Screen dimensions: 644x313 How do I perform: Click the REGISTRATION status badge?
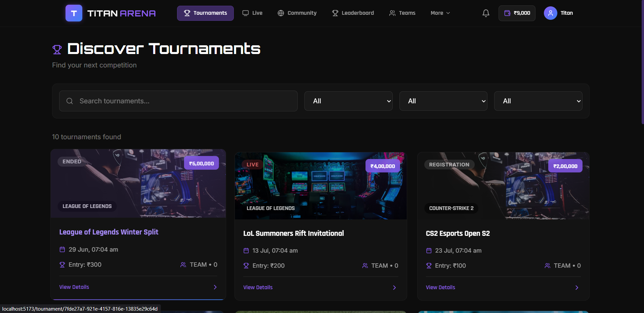[449, 165]
